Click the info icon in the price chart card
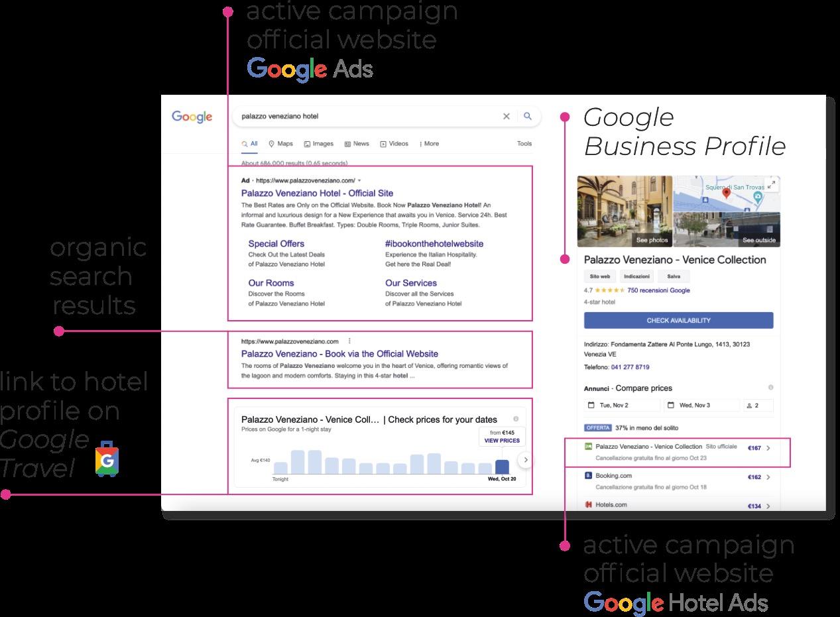 coord(516,420)
